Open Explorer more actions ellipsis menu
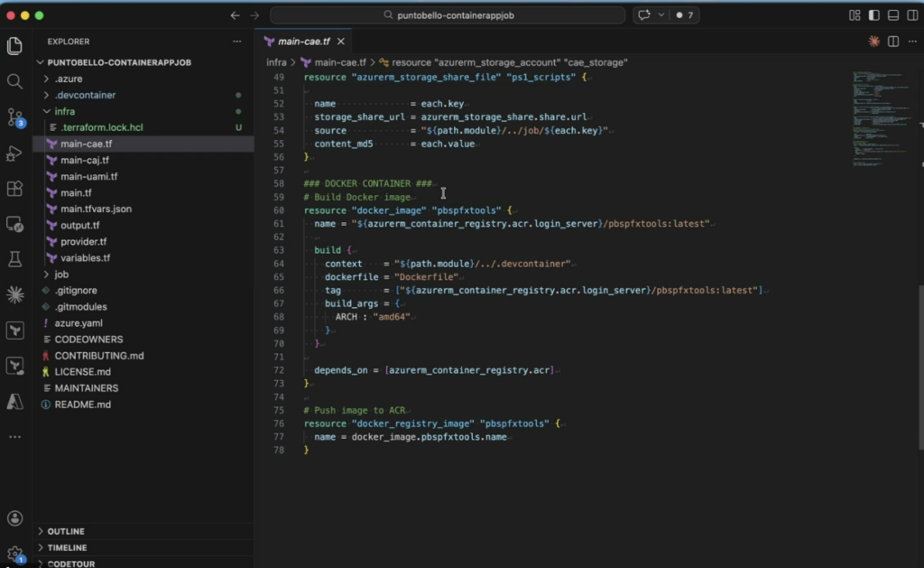 point(237,42)
